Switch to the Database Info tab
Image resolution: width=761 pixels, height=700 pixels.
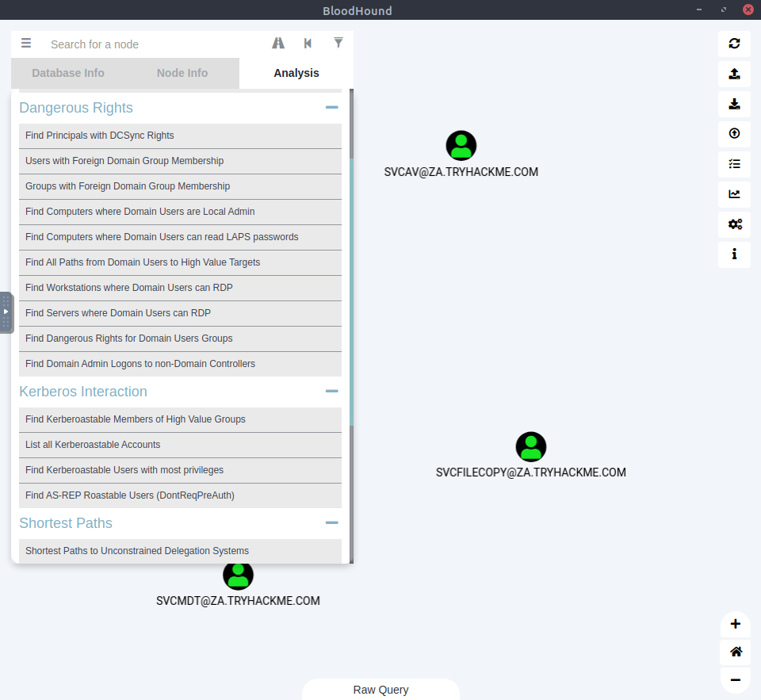(68, 73)
